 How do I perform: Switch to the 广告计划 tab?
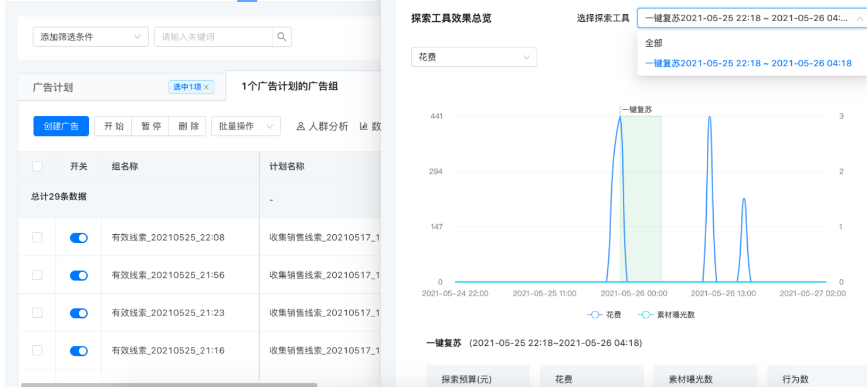(x=53, y=87)
